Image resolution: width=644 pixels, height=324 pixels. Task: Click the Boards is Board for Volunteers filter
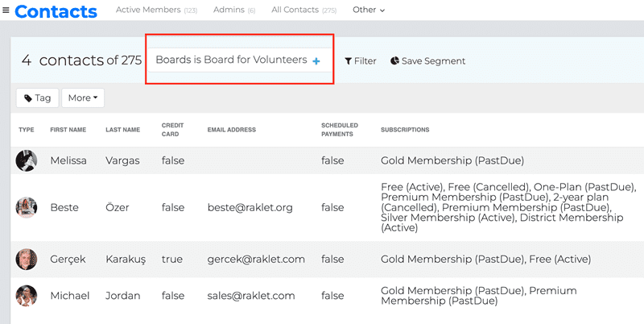click(230, 60)
